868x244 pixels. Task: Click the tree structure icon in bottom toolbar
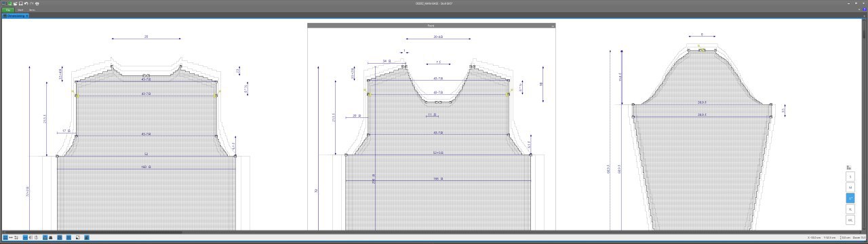point(31,237)
